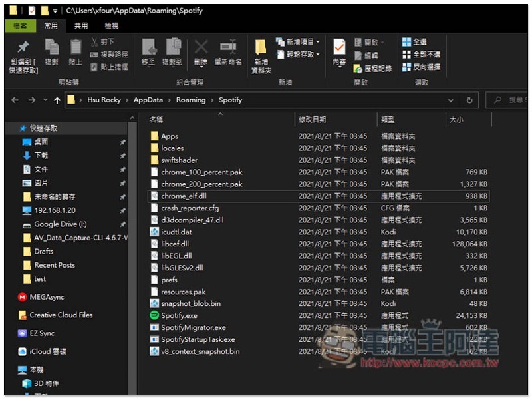Click the Rename (重新命名) icon
Image resolution: width=532 pixels, height=400 pixels.
pyautogui.click(x=228, y=47)
